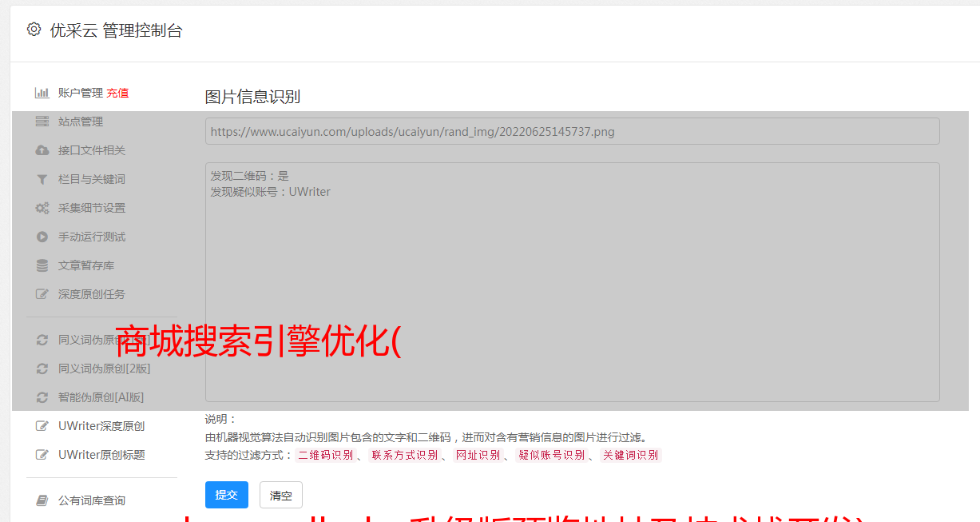The height and width of the screenshot is (522, 980).
Task: Click the refresh icon for 同义词伪原创[2版]
Action: click(42, 369)
